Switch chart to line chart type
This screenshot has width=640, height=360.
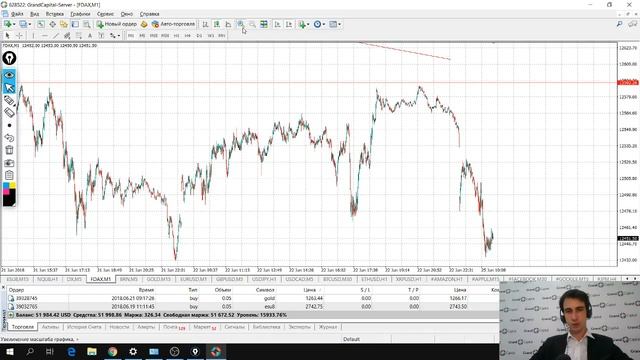(228, 24)
